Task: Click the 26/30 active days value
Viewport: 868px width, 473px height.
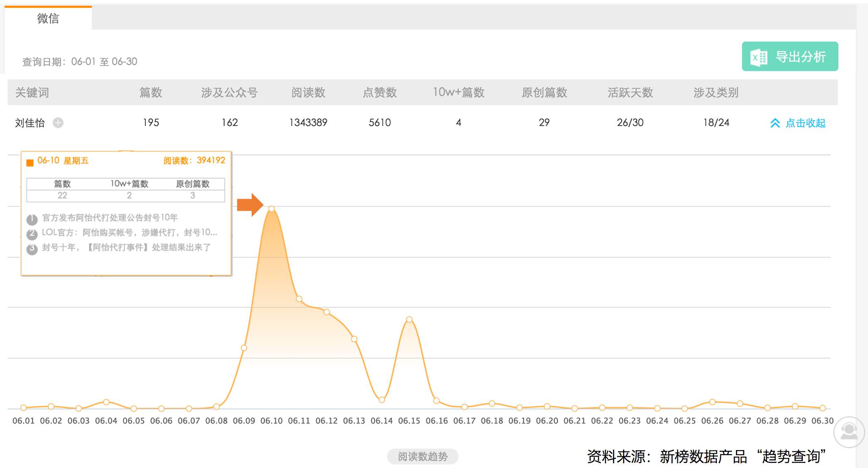Action: 630,123
